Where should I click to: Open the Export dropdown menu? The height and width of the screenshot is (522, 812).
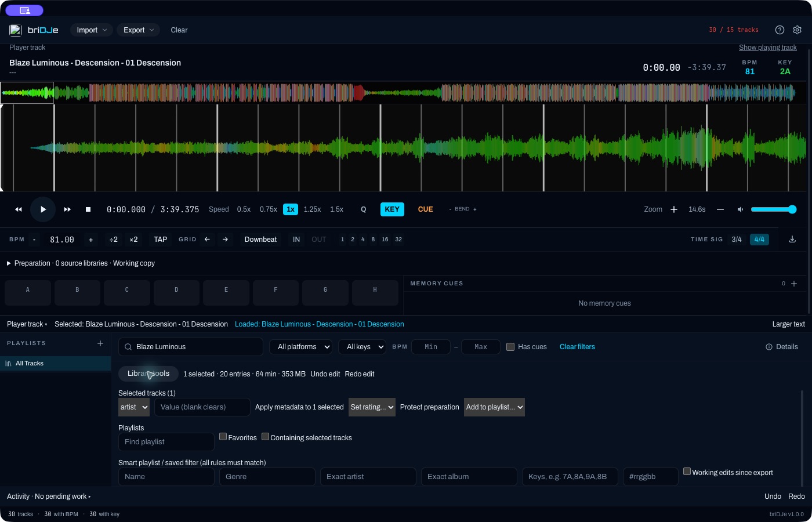(x=138, y=30)
